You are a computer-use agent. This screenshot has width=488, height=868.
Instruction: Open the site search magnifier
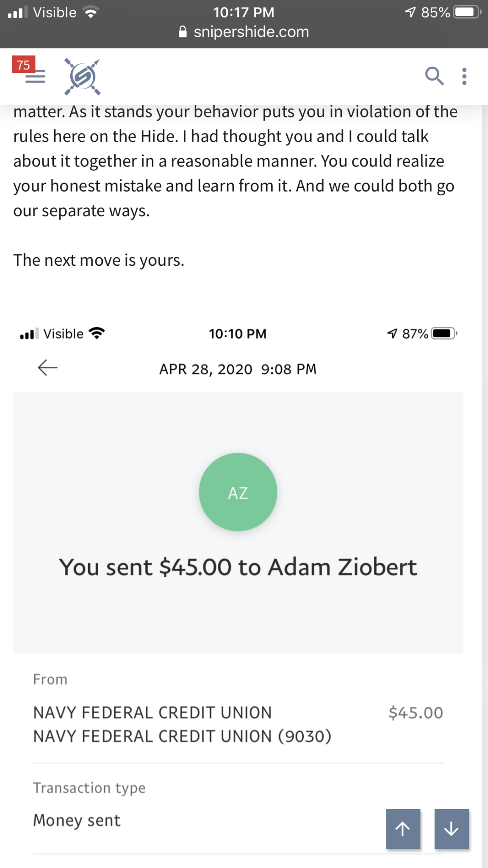click(x=434, y=76)
